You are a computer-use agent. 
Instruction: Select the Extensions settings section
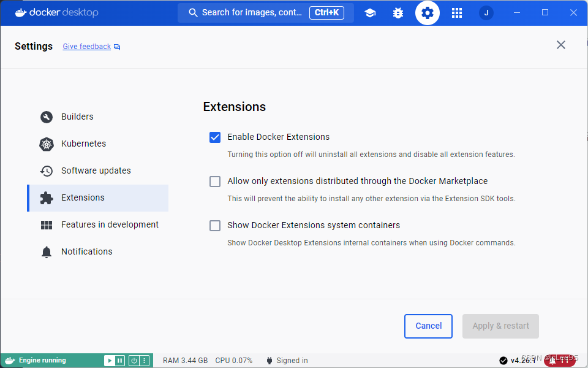pyautogui.click(x=97, y=198)
